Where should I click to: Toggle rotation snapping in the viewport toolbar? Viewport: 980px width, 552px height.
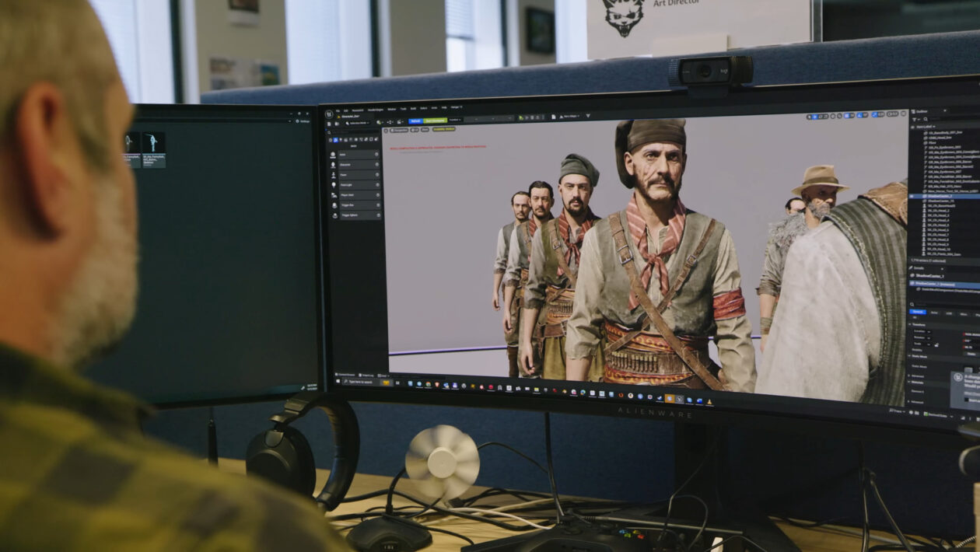tap(860, 115)
